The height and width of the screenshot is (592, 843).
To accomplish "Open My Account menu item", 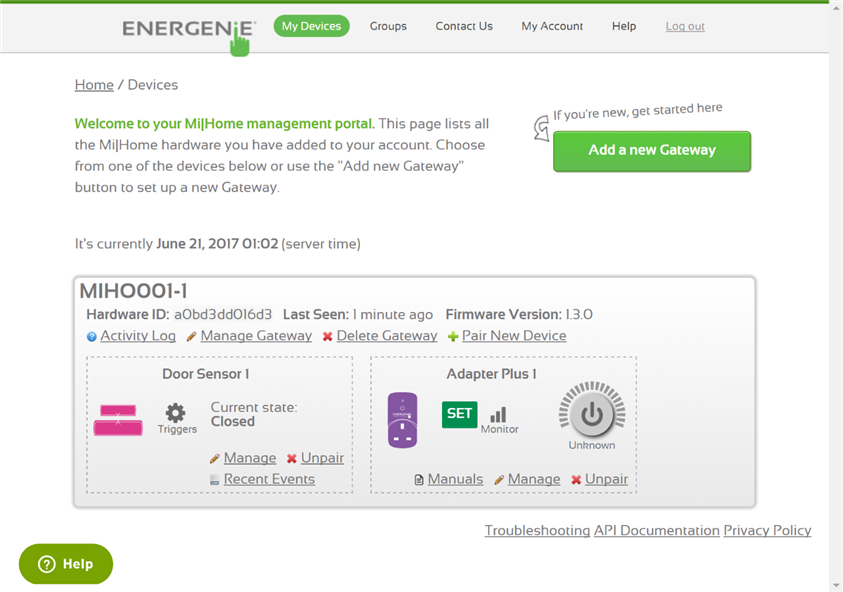I will click(552, 26).
